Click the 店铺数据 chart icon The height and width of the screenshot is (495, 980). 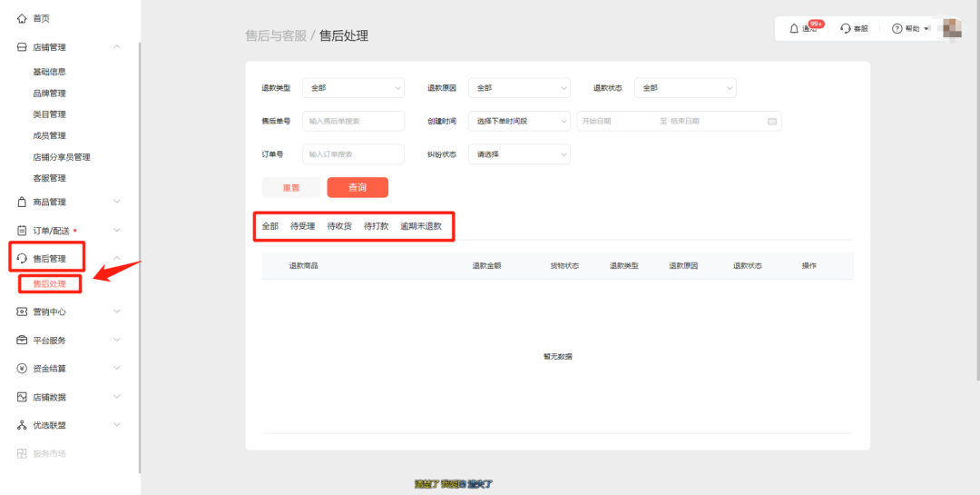(x=22, y=397)
